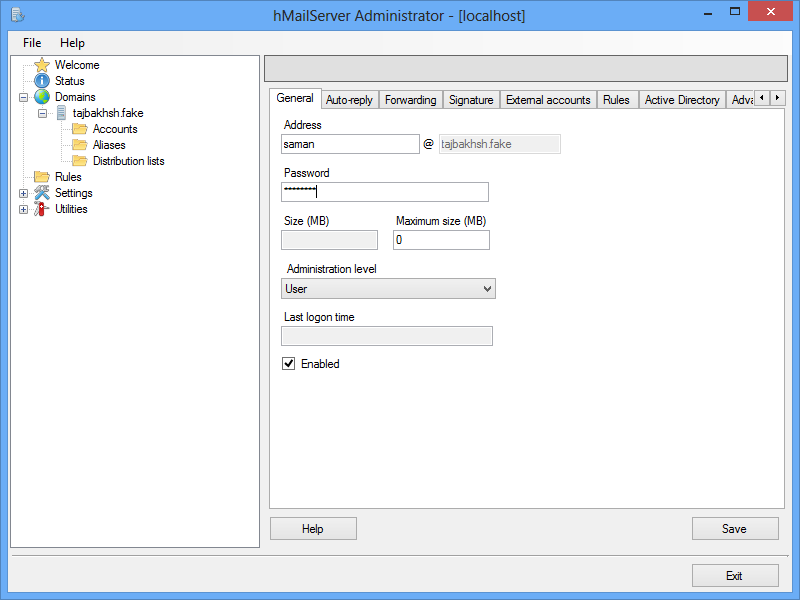Select Aliases label in the tree
The width and height of the screenshot is (800, 600).
pyautogui.click(x=109, y=145)
